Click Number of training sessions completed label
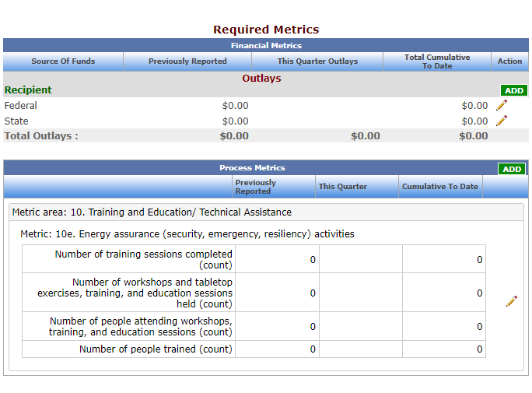Screen dimensions: 532x393 click(x=144, y=259)
